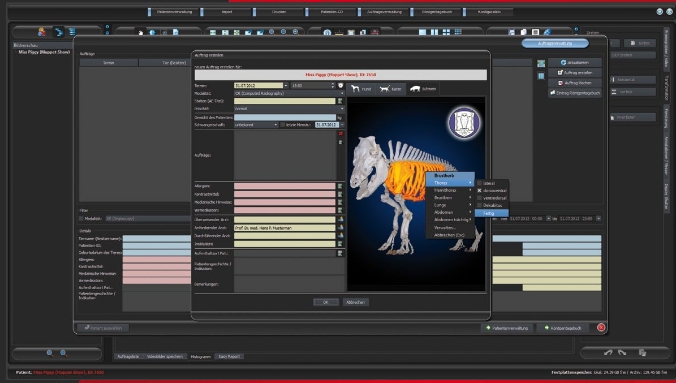Expand the Lunge submenu
Viewport: 676px width, 383px height.
click(x=450, y=205)
